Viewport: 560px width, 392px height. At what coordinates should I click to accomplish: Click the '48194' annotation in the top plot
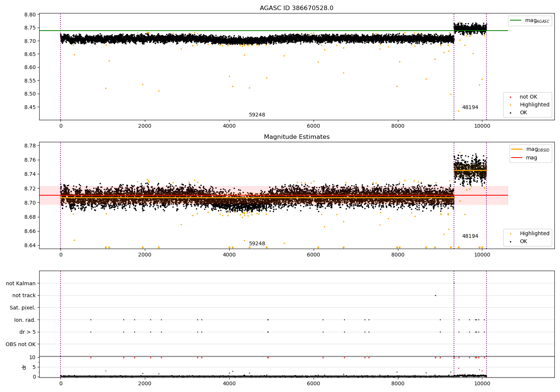coord(470,108)
